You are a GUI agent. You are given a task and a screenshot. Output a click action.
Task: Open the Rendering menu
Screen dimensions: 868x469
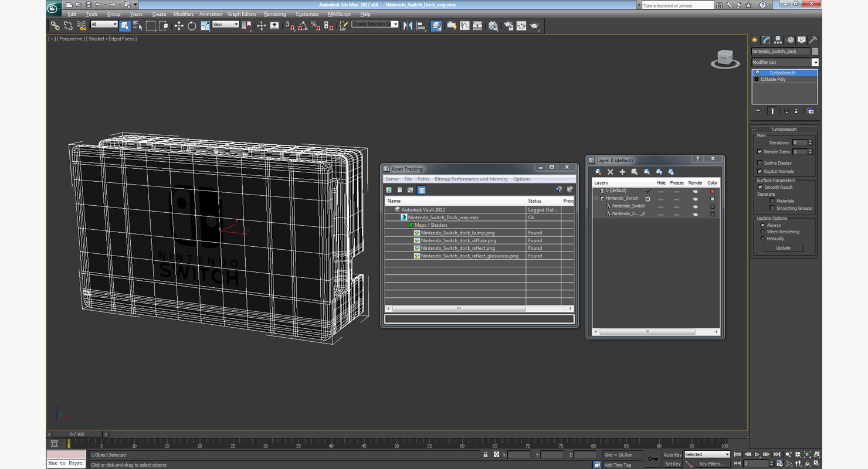[x=275, y=14]
